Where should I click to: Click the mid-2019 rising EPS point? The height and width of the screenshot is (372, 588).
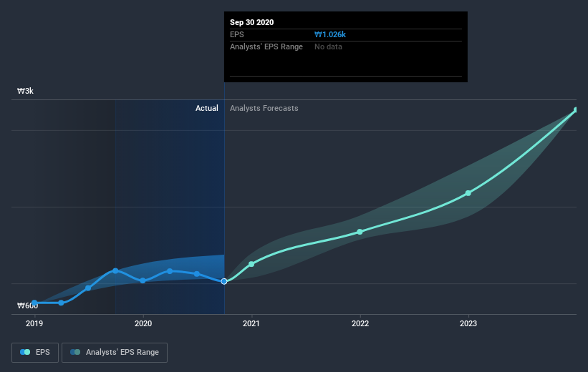[x=88, y=288]
